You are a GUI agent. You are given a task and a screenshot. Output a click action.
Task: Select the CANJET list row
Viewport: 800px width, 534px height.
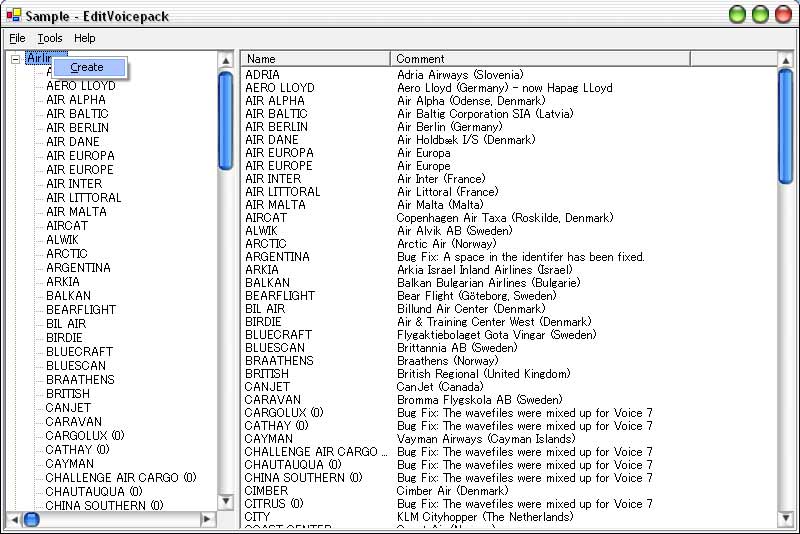508,387
